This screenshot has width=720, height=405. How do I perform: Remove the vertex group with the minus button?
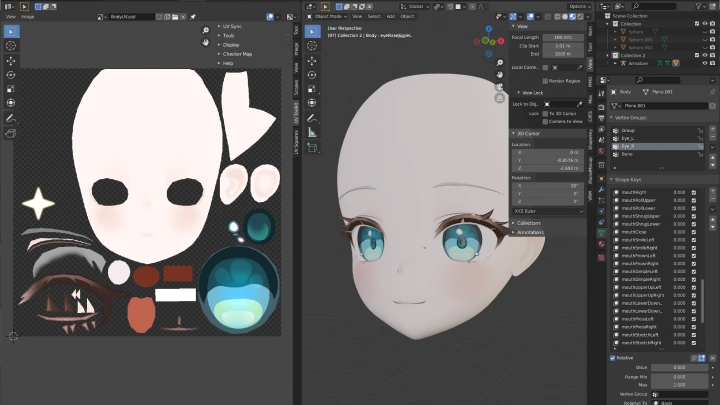pyautogui.click(x=712, y=139)
